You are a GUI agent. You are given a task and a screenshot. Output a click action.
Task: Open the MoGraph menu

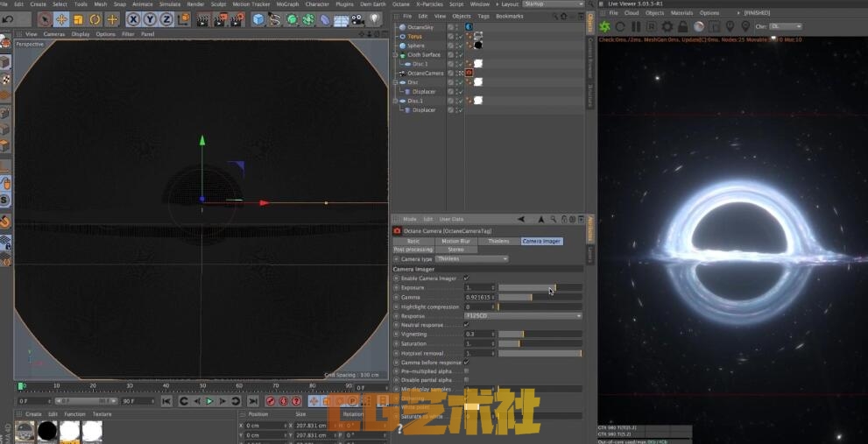pyautogui.click(x=287, y=4)
